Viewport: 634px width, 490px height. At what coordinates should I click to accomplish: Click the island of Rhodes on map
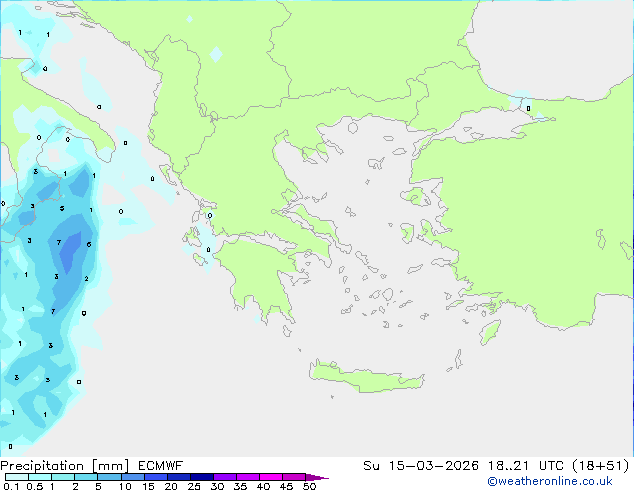click(490, 332)
